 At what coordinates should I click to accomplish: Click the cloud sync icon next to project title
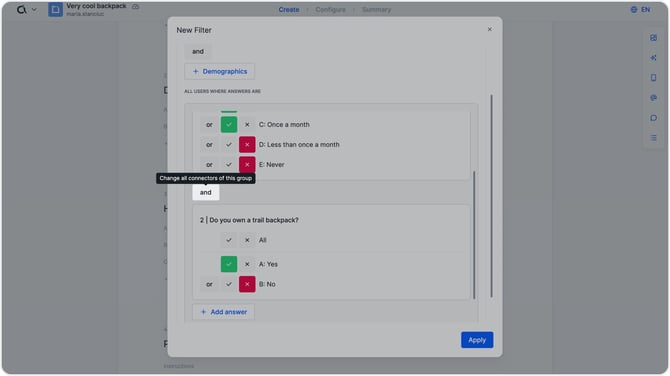[135, 7]
